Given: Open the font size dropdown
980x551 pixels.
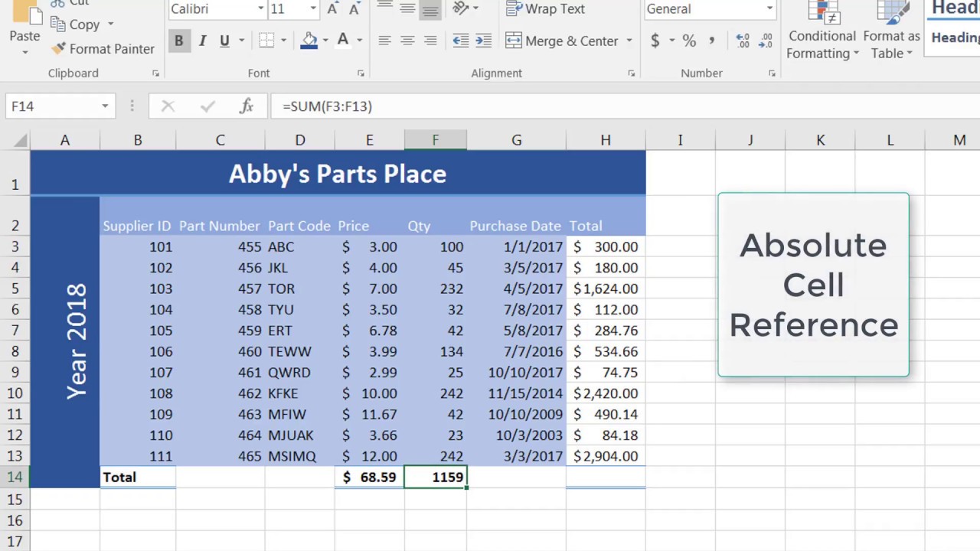Looking at the screenshot, I should point(313,9).
